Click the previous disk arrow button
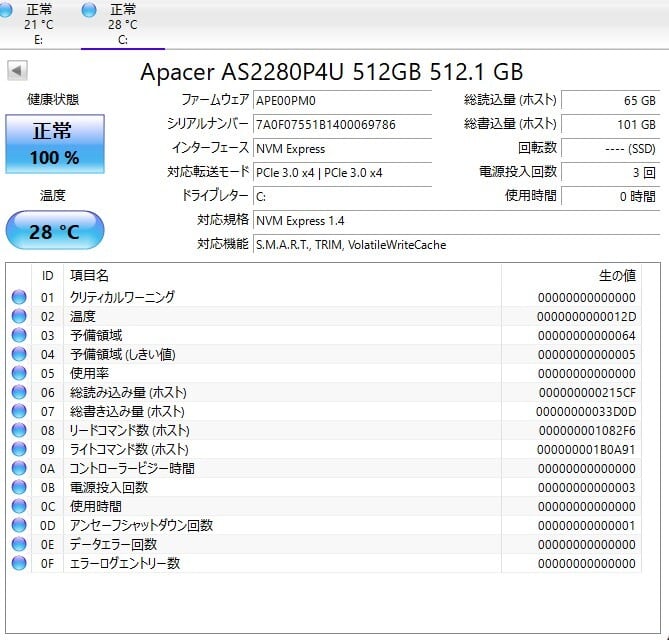669x640 pixels. tap(17, 71)
